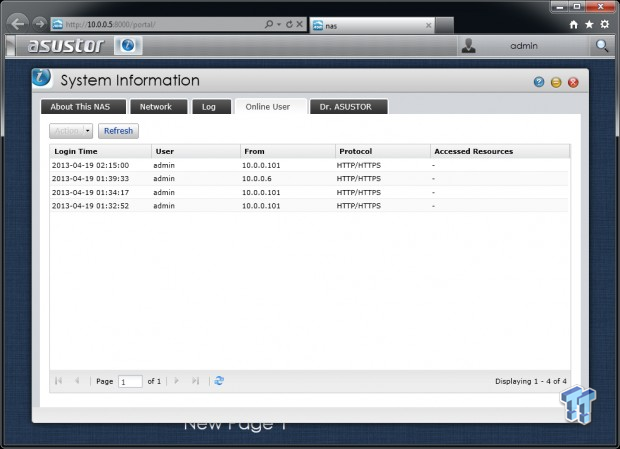Click first page navigation icon
The width and height of the screenshot is (620, 449).
(59, 381)
